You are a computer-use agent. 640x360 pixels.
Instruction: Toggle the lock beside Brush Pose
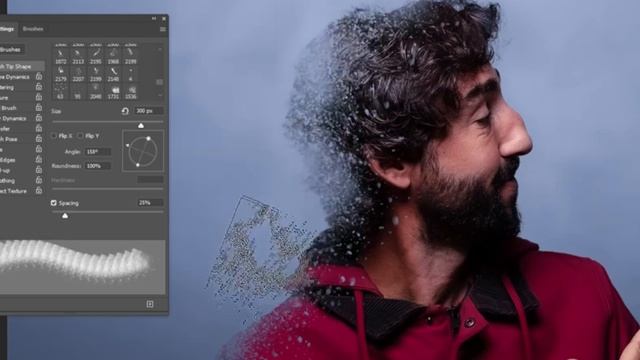[39, 139]
